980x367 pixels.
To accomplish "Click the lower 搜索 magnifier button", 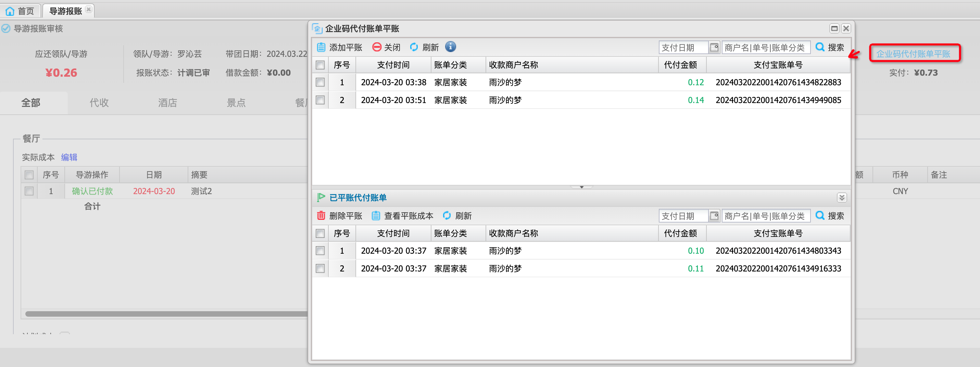I will coord(830,216).
